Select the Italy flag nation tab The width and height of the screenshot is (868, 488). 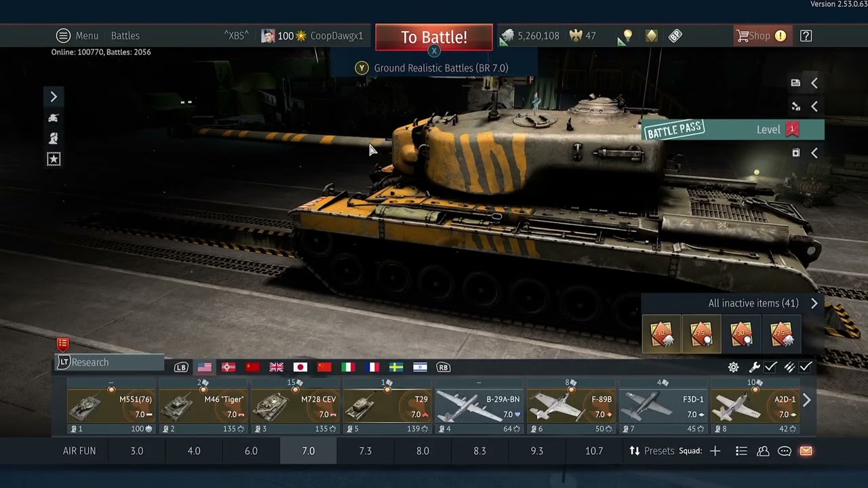click(x=349, y=367)
